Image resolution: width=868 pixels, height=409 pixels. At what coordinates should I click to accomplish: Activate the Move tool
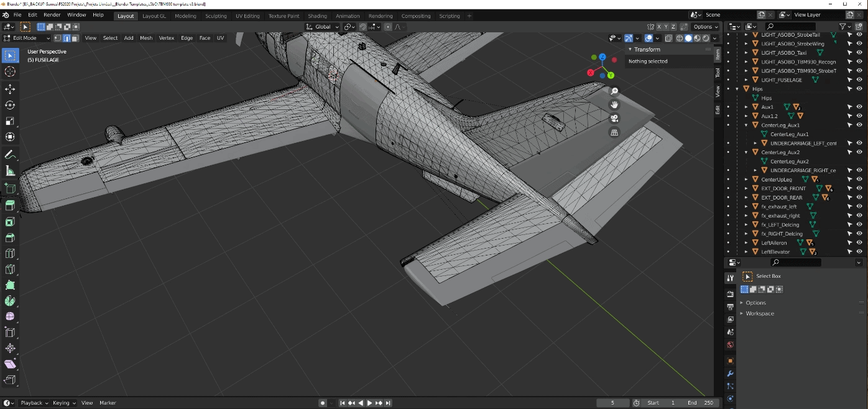[x=10, y=89]
